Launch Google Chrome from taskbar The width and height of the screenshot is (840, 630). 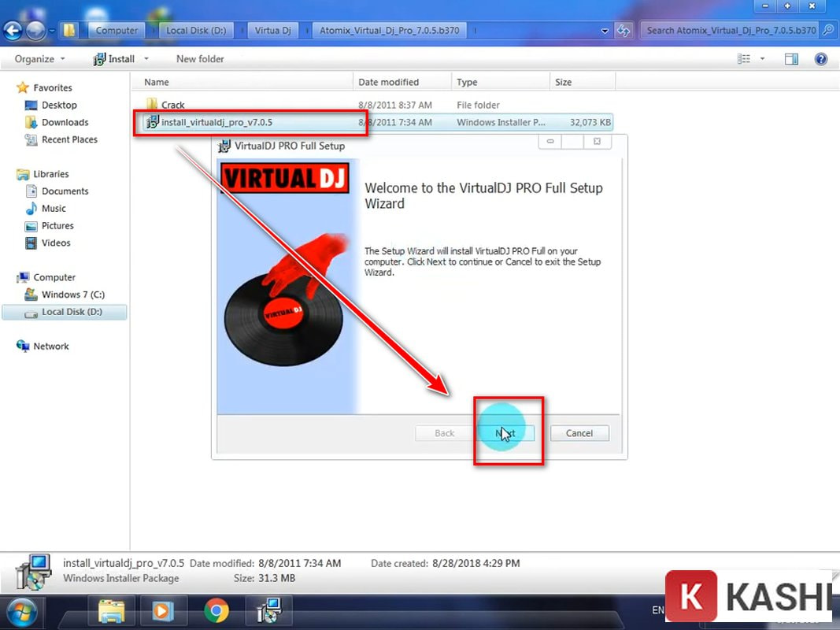click(x=216, y=611)
